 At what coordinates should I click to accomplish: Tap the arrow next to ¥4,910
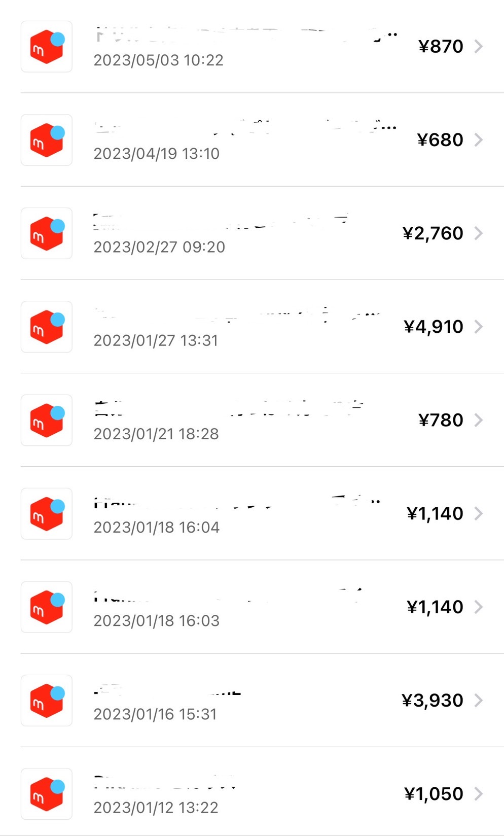point(479,327)
